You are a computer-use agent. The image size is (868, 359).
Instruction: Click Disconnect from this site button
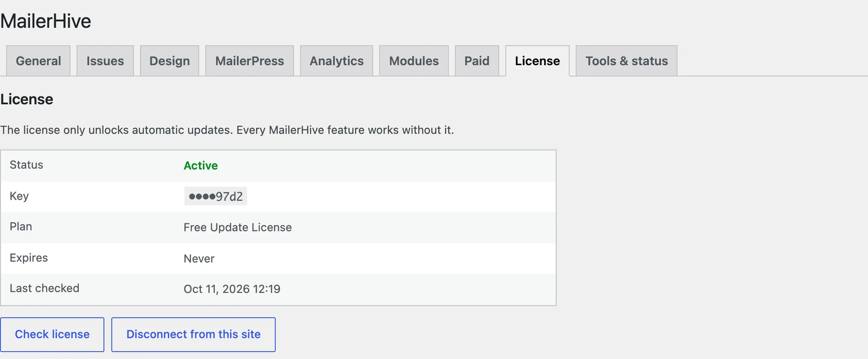[194, 335]
